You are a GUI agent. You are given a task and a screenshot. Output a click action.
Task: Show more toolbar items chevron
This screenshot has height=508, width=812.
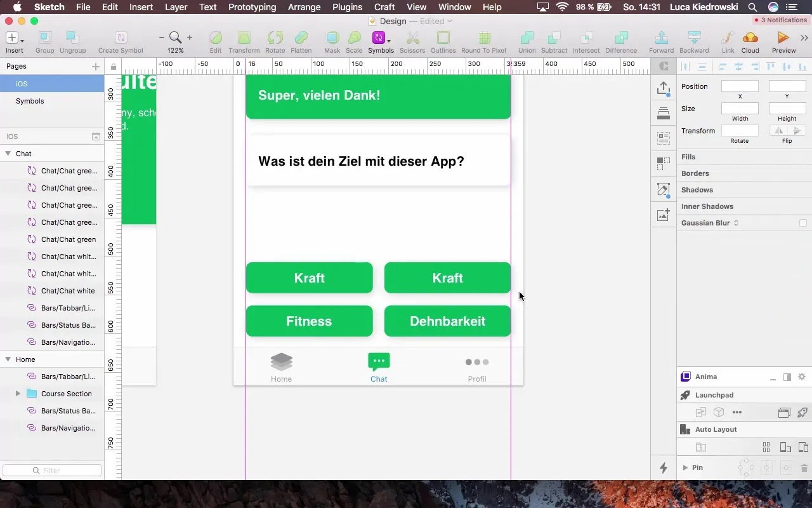pos(805,38)
